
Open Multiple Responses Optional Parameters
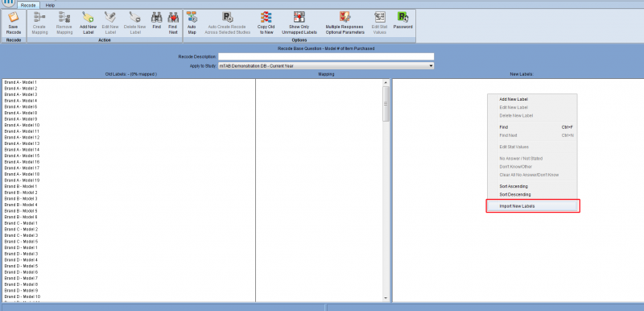[x=345, y=23]
